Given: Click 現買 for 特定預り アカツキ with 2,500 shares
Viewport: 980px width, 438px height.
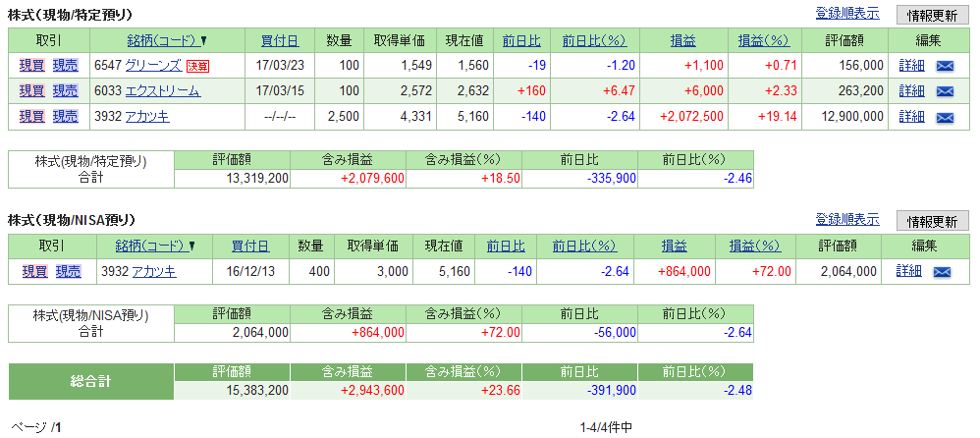Looking at the screenshot, I should point(31,116).
